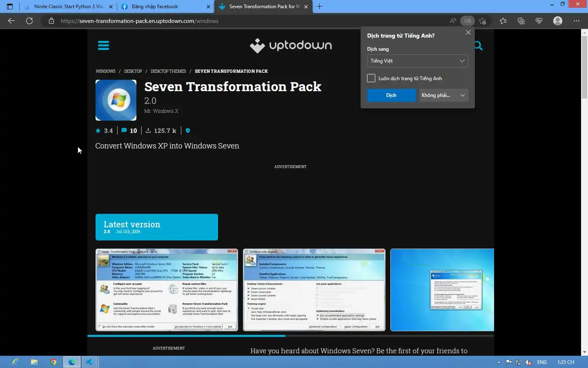
Task: Click the blue security shield badge
Action: click(188, 130)
